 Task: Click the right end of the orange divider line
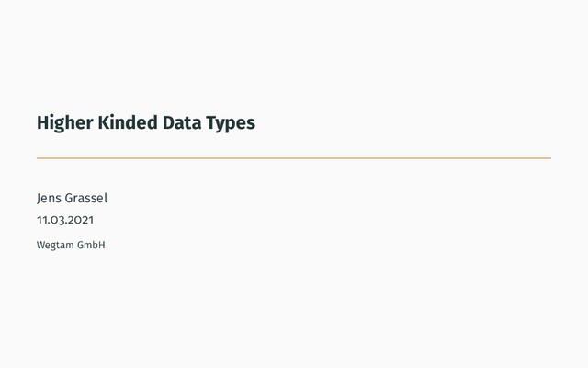tap(548, 158)
